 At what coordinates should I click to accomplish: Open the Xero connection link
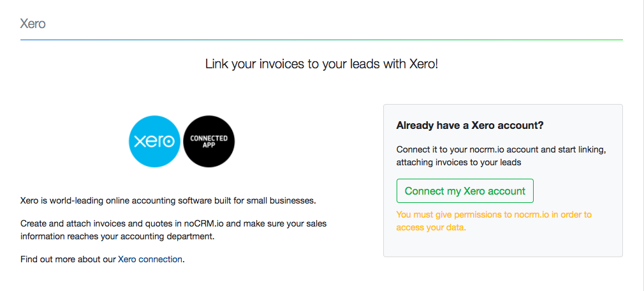coord(150,259)
